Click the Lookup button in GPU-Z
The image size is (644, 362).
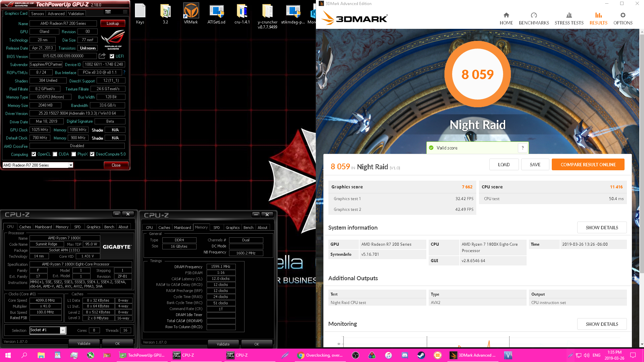click(x=113, y=23)
